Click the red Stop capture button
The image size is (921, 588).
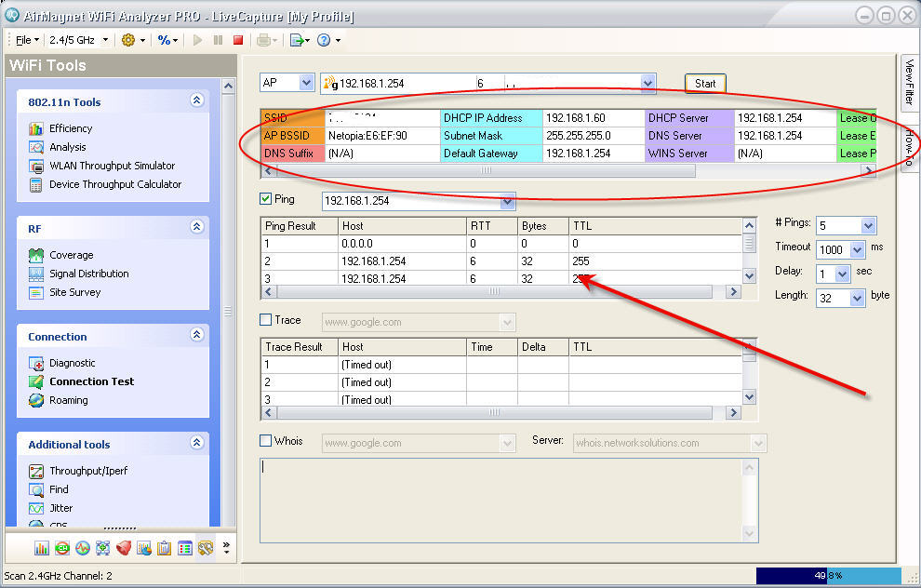point(238,40)
